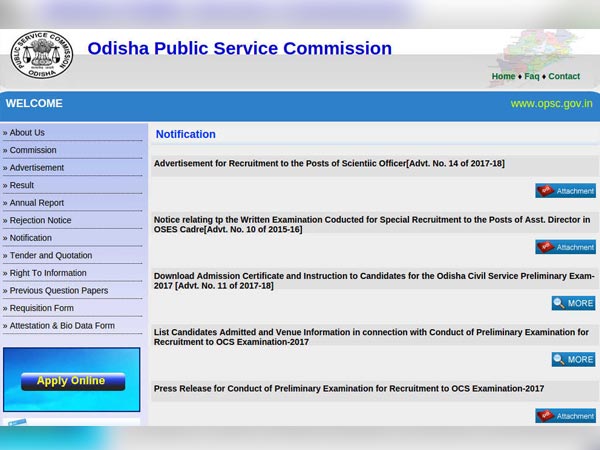Click Asst. Director OSES Cadre notice text

tap(372, 224)
